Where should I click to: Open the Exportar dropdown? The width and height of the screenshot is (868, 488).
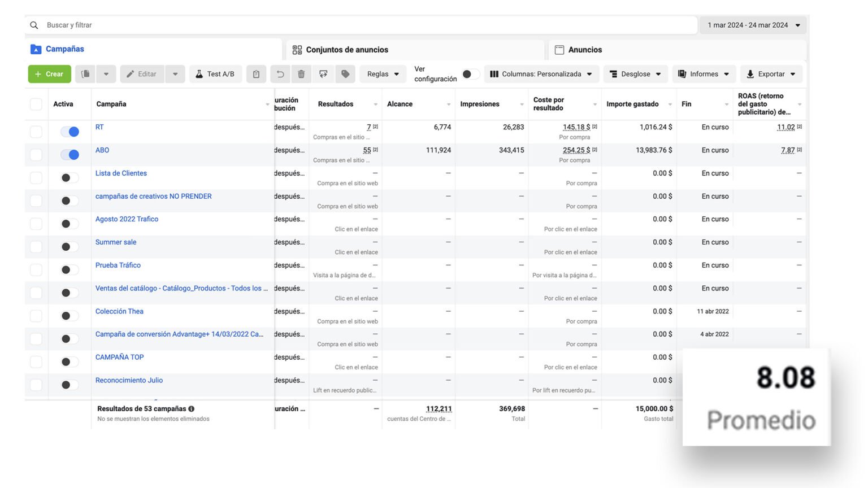coord(771,74)
